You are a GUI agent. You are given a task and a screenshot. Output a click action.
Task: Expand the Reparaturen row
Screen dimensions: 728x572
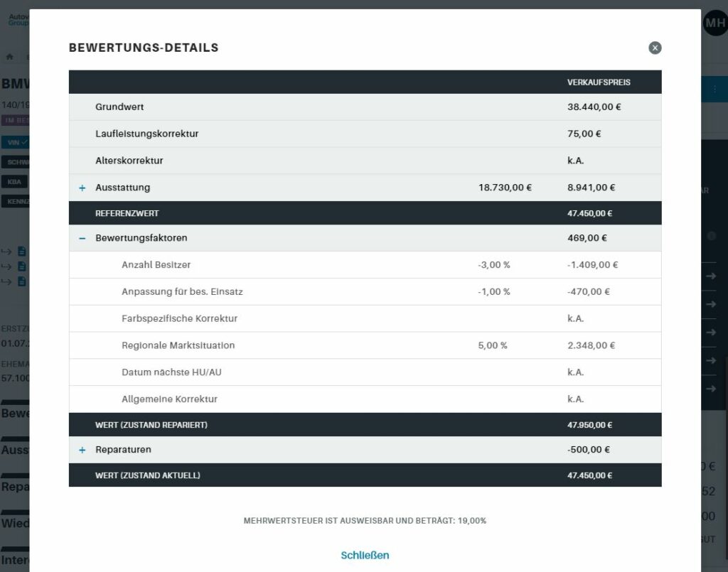(82, 450)
